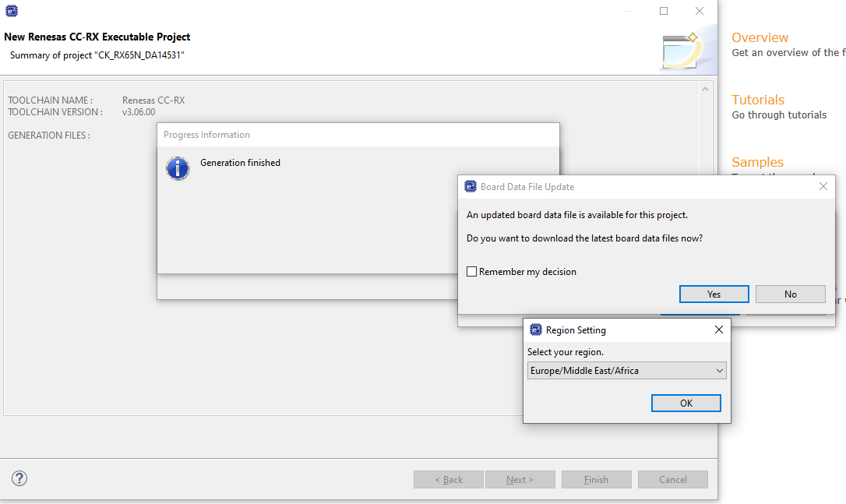Open the Overview link on welcome page
The width and height of the screenshot is (846, 504).
tap(760, 37)
